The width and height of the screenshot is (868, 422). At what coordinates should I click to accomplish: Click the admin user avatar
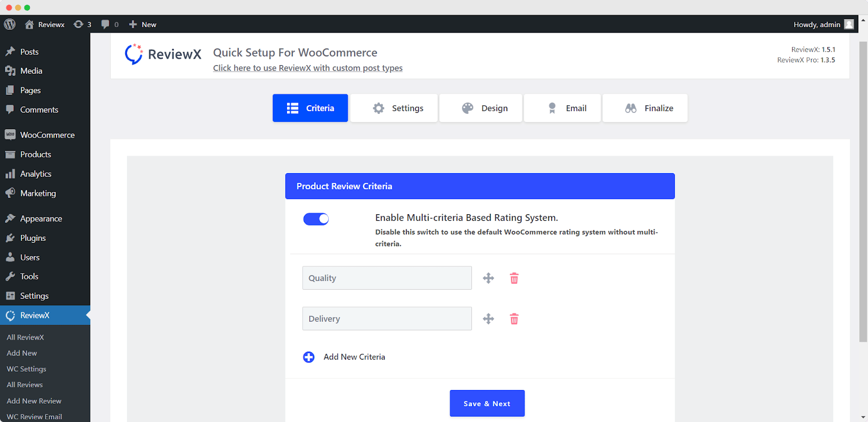(849, 24)
